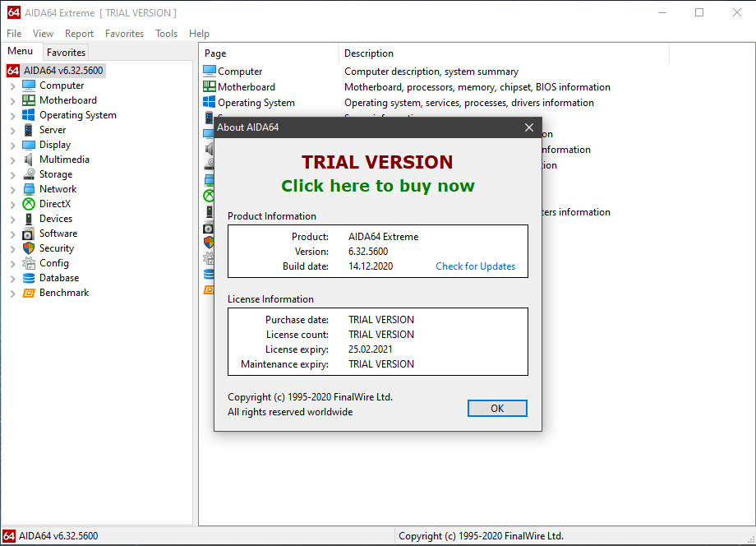Switch to the Favorites tab
This screenshot has width=756, height=546.
pyautogui.click(x=66, y=52)
